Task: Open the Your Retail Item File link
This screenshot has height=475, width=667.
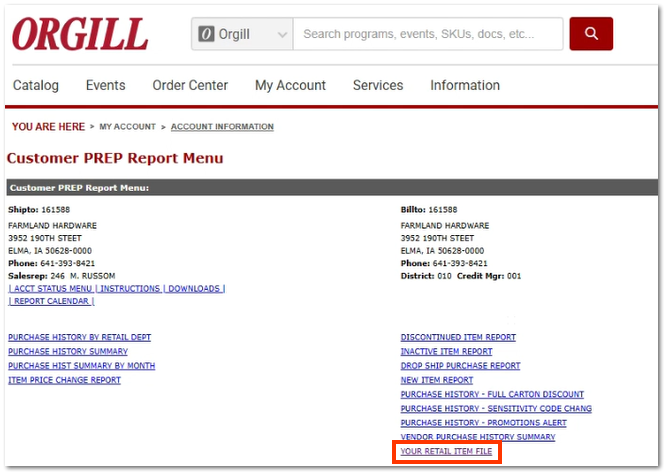Action: pos(446,452)
